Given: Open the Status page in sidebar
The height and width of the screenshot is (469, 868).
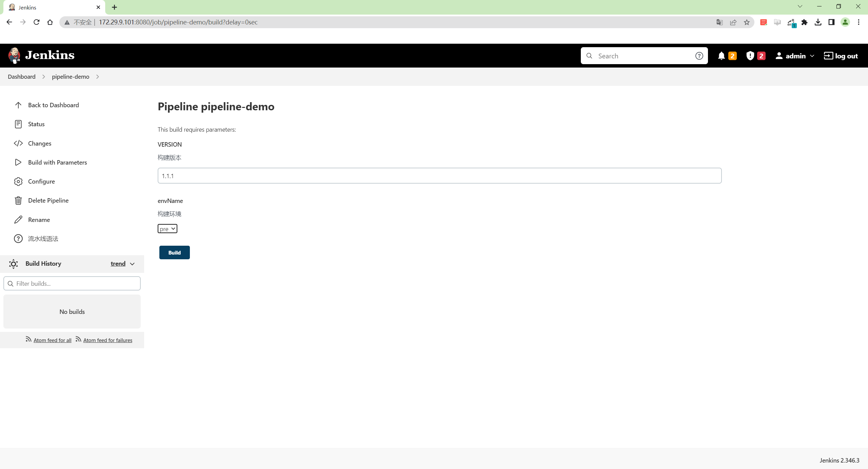Looking at the screenshot, I should coord(36,124).
